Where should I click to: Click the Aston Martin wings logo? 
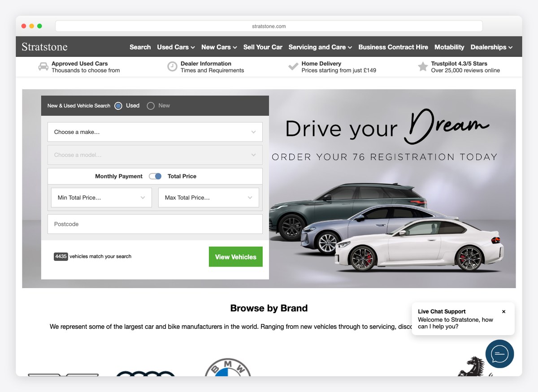click(x=63, y=375)
